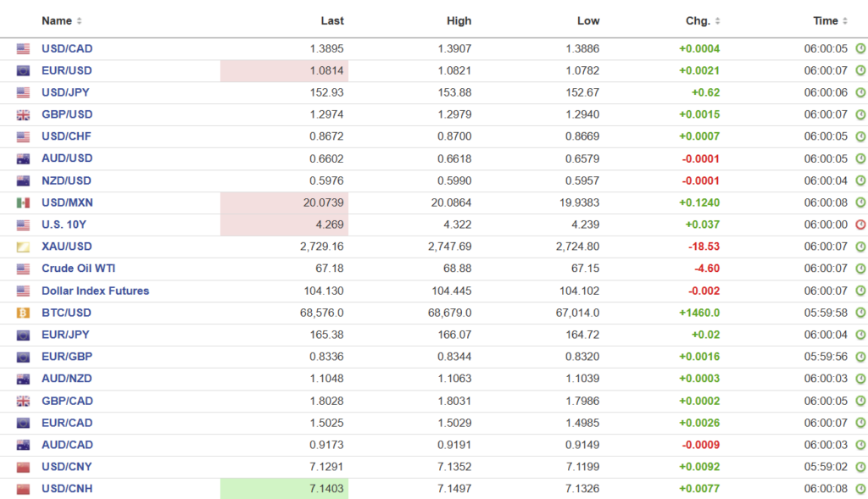Open the Dollar Index Futures link
Viewport: 868px width, 499px height.
click(x=95, y=291)
